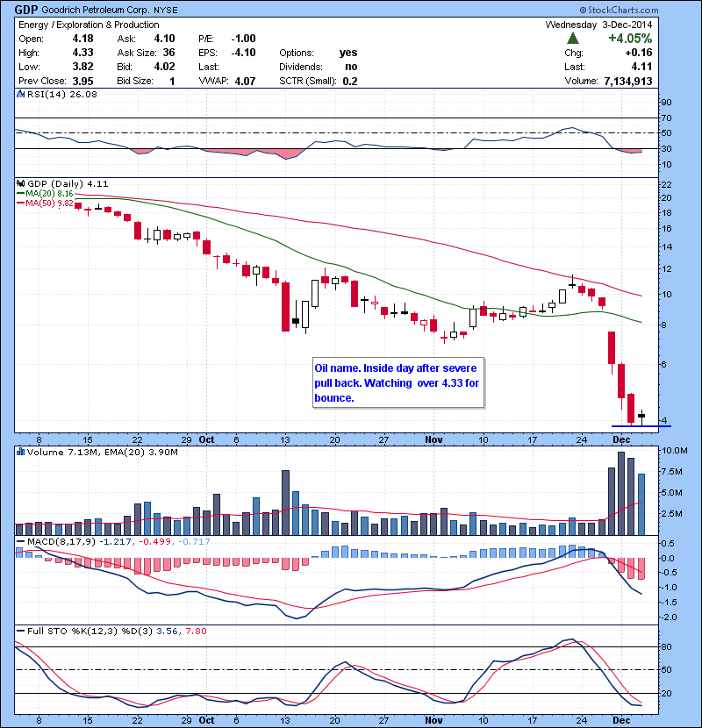702x728 pixels.
Task: Click the MACD line value -1.217
Action: coord(116,541)
